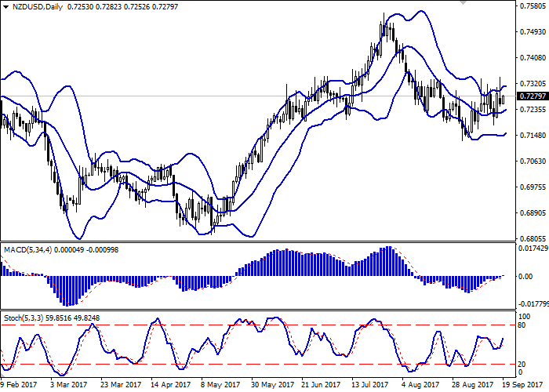
Task: Select the Stoch(5,3,3) indicator label
Action: click(24, 318)
